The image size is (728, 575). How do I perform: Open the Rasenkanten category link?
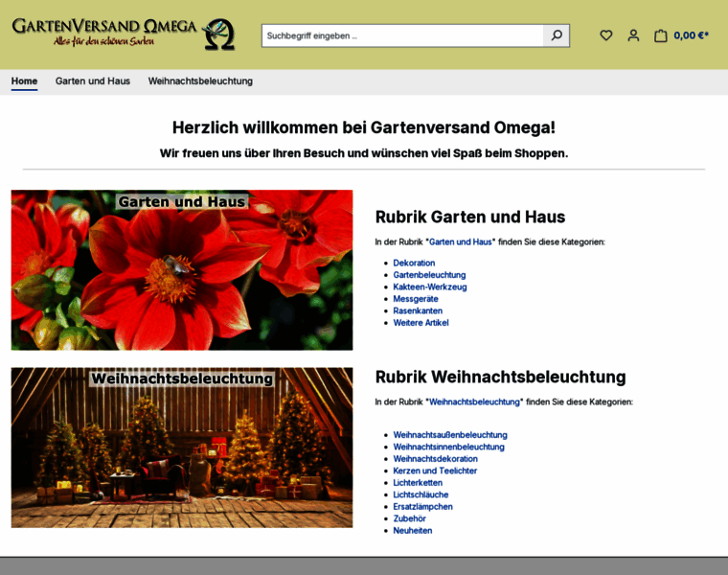418,310
